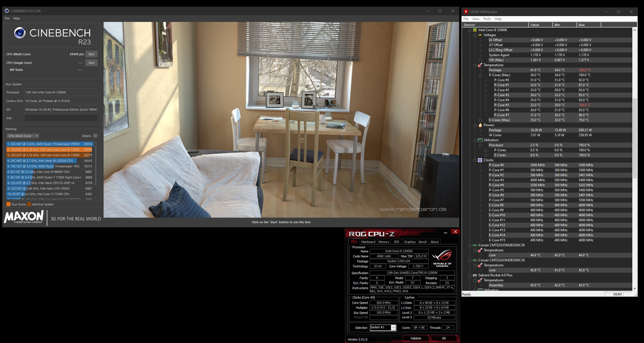The image size is (644, 343).
Task: Switch to the About tab in CPU-Z
Action: (x=434, y=242)
